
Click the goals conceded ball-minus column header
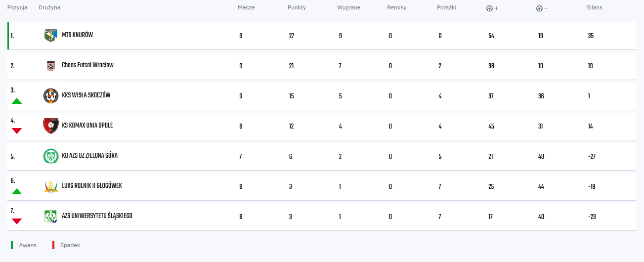(542, 8)
